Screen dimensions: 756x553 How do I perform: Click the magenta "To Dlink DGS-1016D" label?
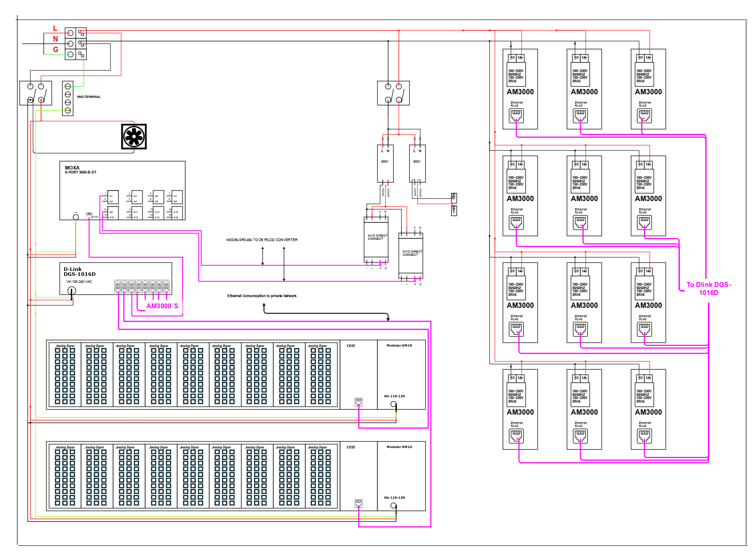[x=708, y=288]
